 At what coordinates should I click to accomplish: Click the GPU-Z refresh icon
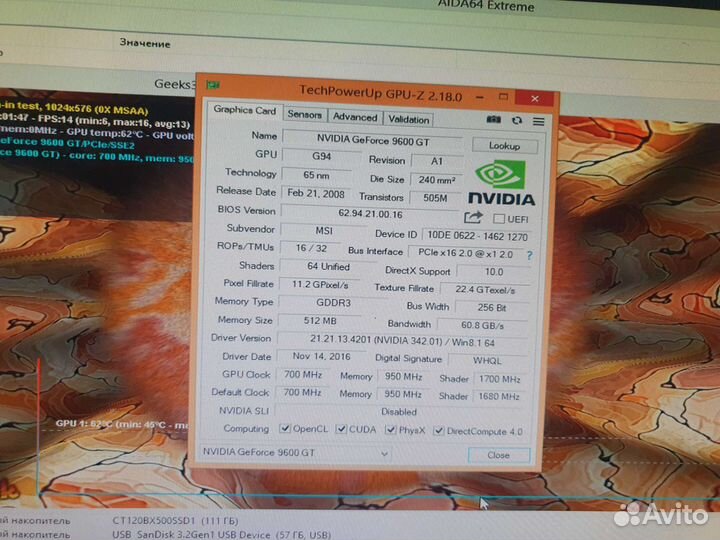click(x=517, y=120)
